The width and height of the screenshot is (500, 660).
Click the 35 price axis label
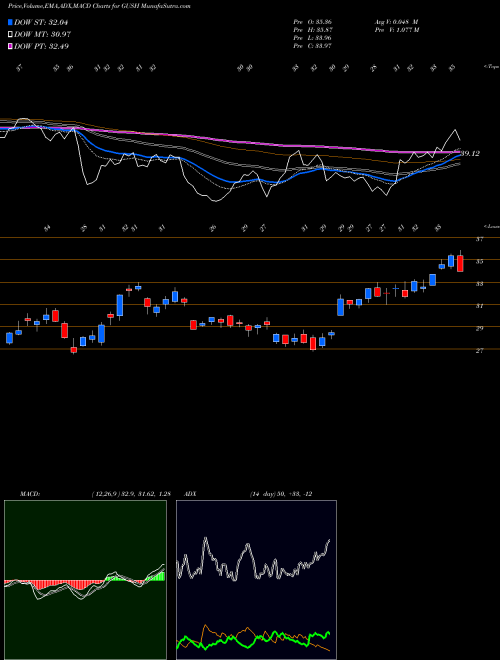(x=479, y=261)
